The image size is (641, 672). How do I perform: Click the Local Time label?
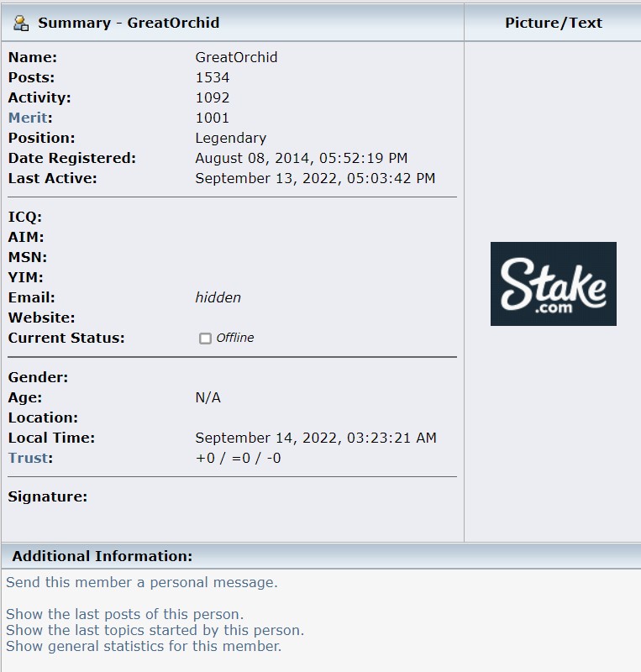pos(51,438)
